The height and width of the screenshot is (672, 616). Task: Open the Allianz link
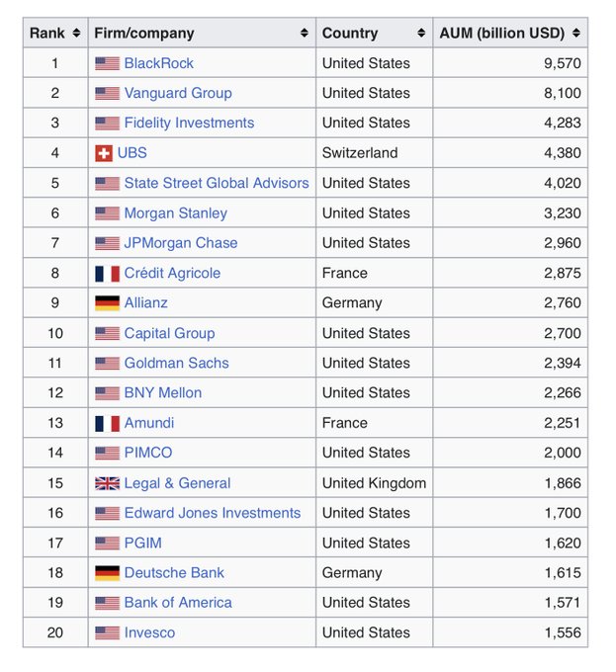coord(145,303)
